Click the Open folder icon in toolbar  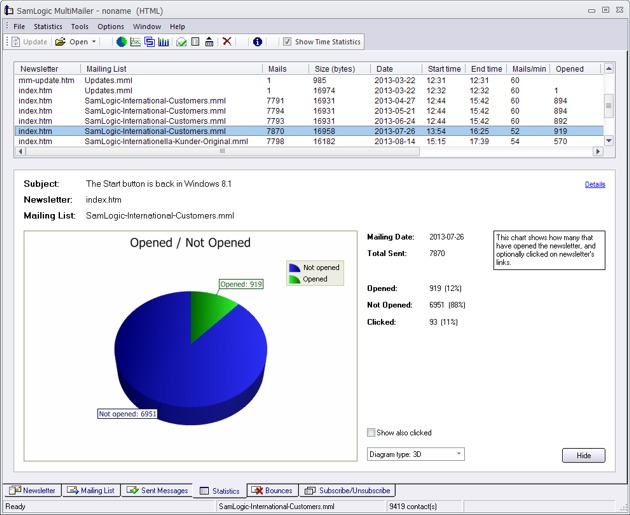tap(60, 42)
